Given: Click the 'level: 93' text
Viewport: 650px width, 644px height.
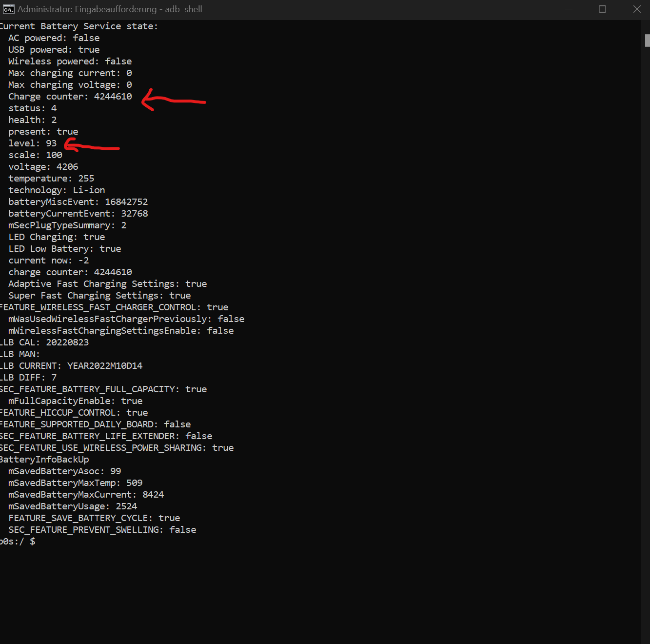Looking at the screenshot, I should [32, 143].
